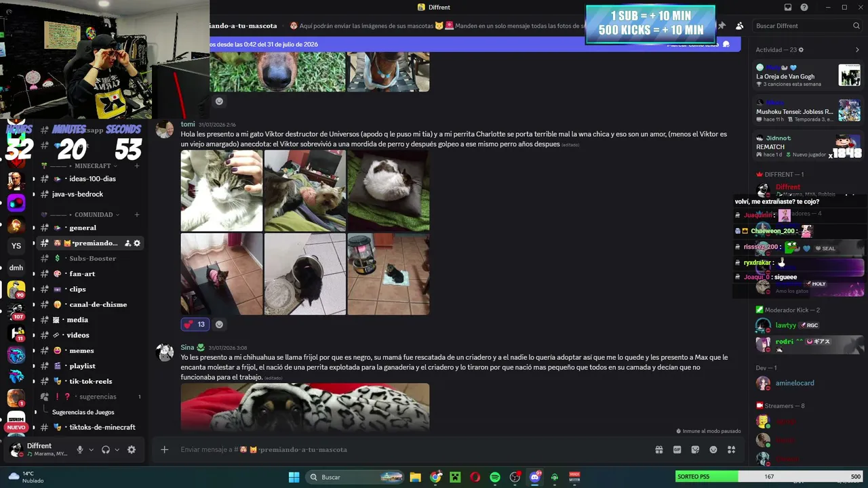The image size is (868, 488).
Task: Add reaction to tomi's message
Action: pyautogui.click(x=219, y=325)
